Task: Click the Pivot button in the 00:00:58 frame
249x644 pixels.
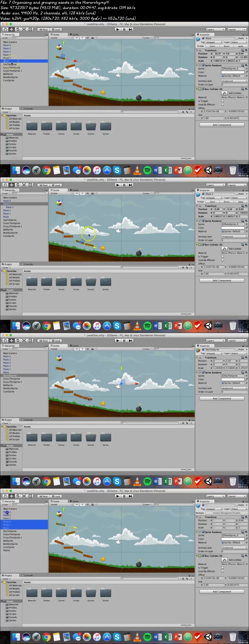Action: click(x=44, y=29)
